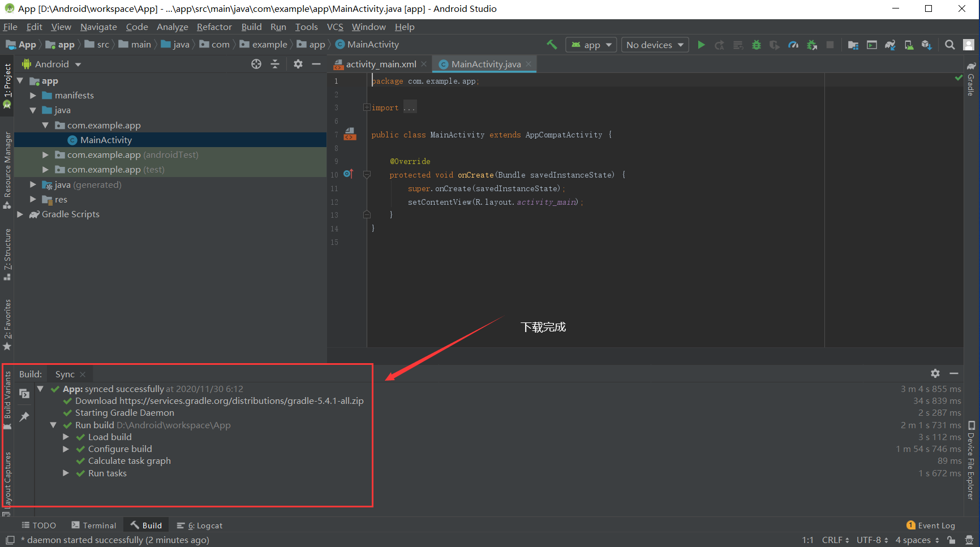The width and height of the screenshot is (980, 547).
Task: Open Project Structure icon in toolbar
Action: coord(853,45)
